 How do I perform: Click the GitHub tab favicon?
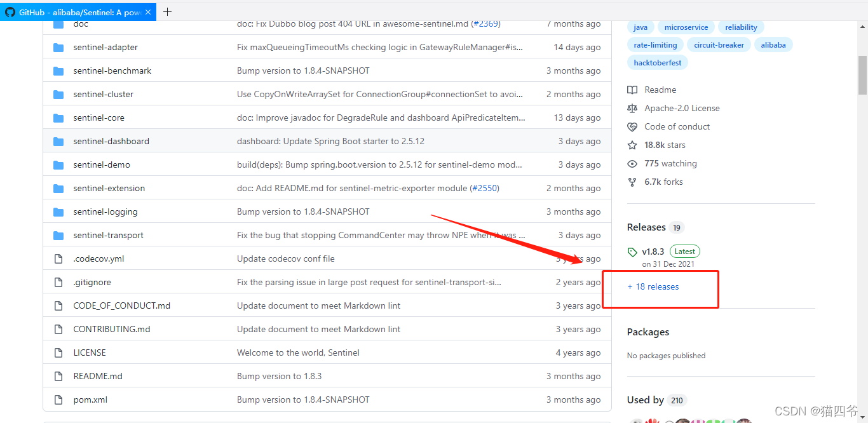[x=10, y=12]
